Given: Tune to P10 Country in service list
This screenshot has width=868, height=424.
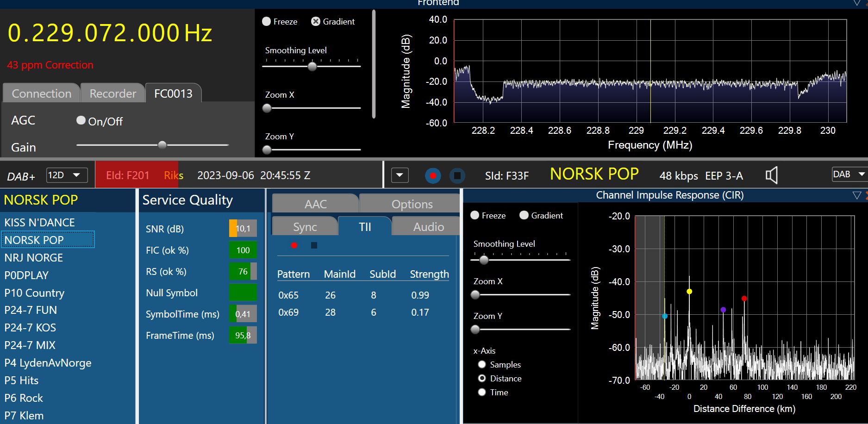Looking at the screenshot, I should point(34,293).
